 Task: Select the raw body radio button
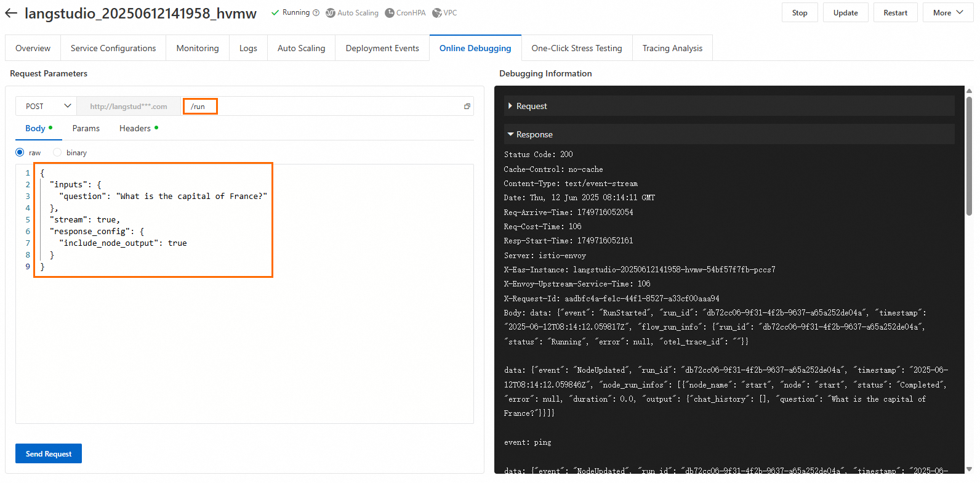tap(20, 152)
